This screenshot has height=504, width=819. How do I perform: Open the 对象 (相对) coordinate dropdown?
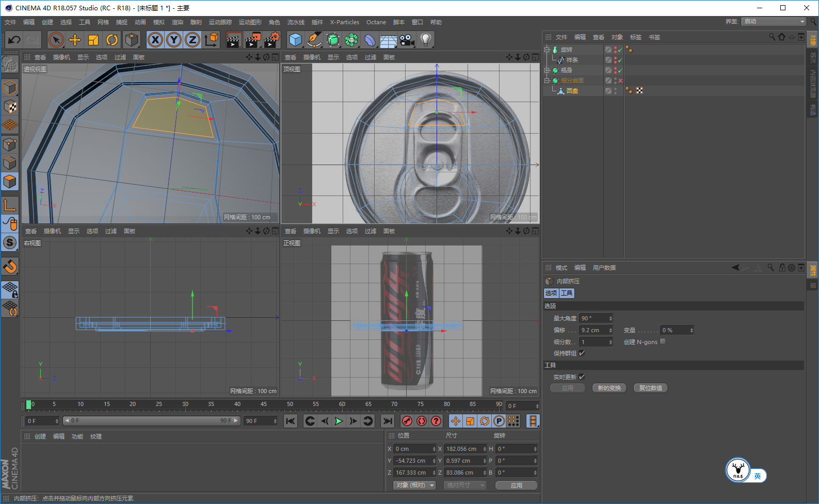pyautogui.click(x=414, y=485)
